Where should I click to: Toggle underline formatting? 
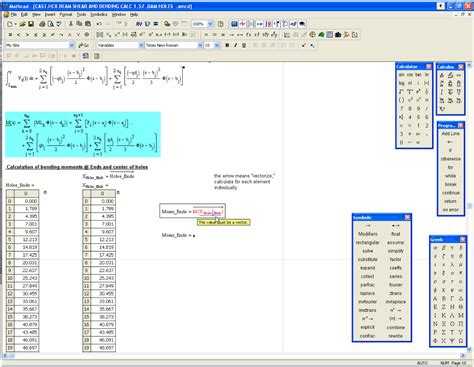[x=244, y=45]
